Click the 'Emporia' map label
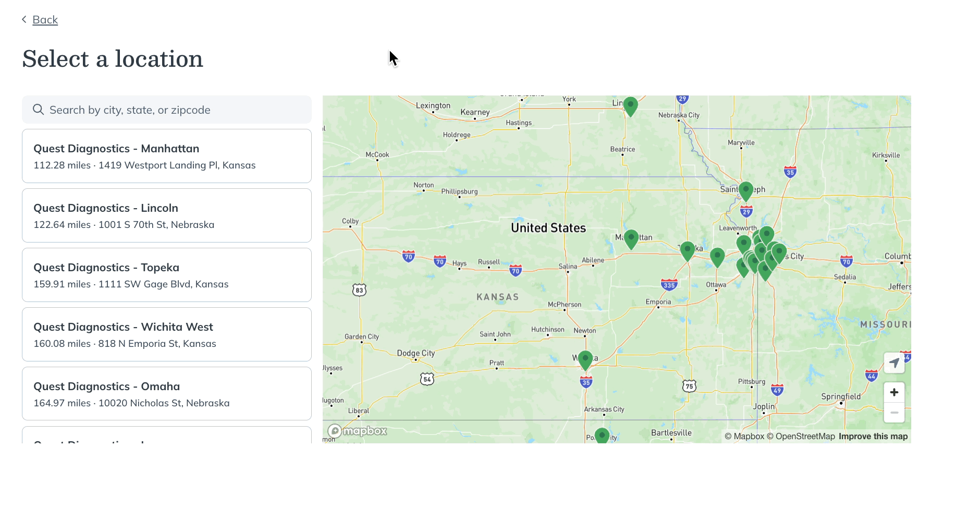 coord(658,302)
